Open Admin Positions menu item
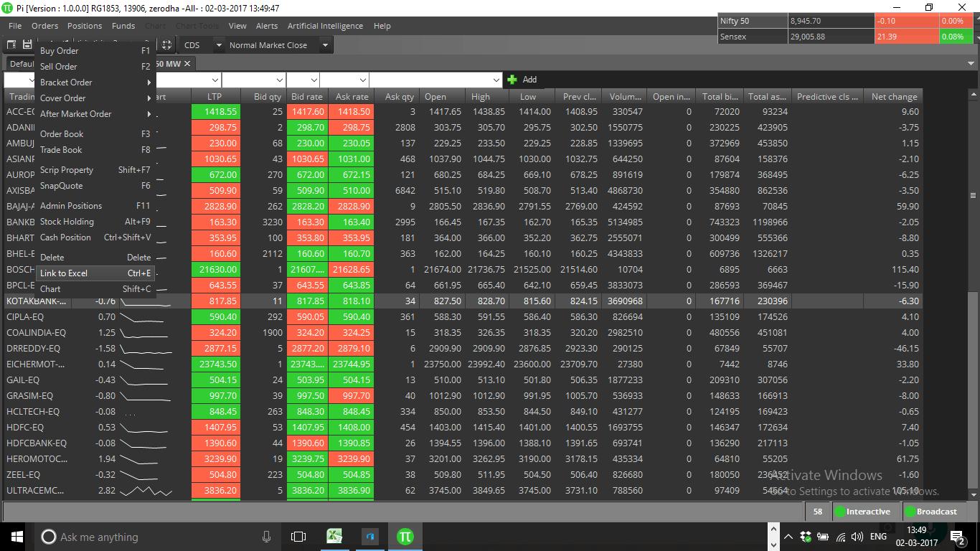 95,206
